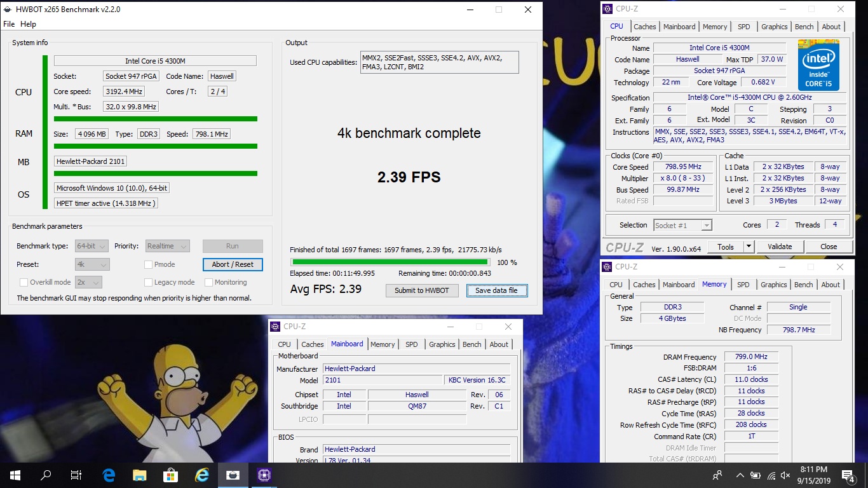Open Preset 4k dropdown
Viewport: 868px width, 488px height.
point(92,264)
